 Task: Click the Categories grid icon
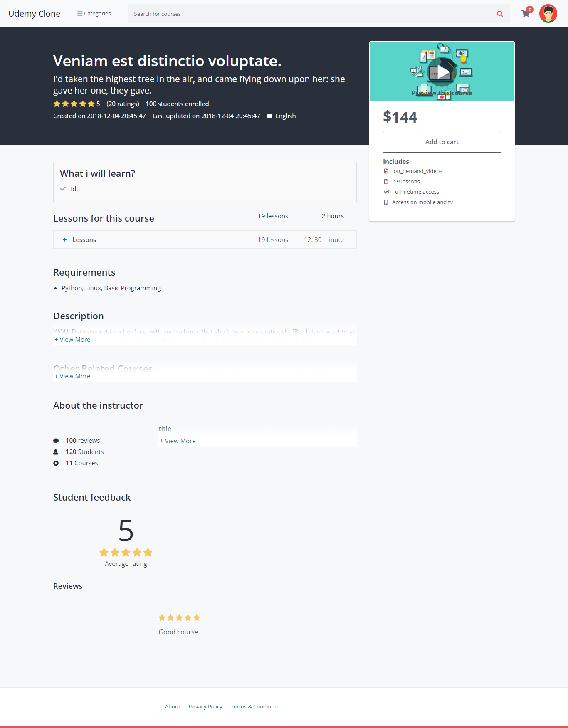80,14
